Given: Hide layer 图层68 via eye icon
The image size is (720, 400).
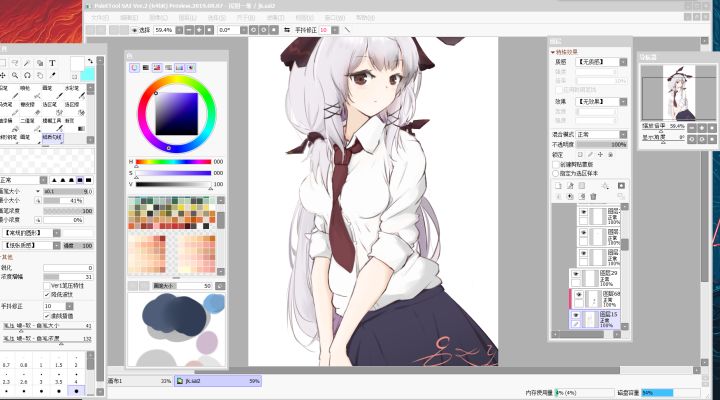Looking at the screenshot, I should 579,295.
